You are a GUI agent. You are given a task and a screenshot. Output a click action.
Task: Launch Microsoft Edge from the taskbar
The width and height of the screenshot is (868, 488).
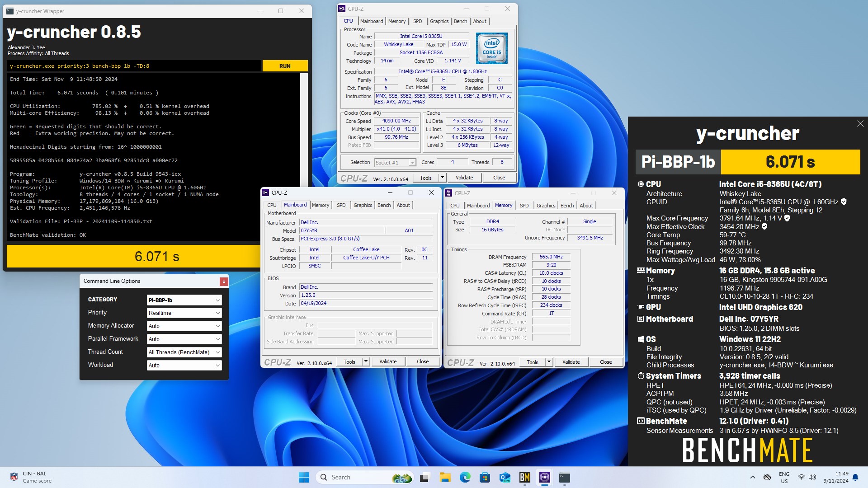point(465,477)
